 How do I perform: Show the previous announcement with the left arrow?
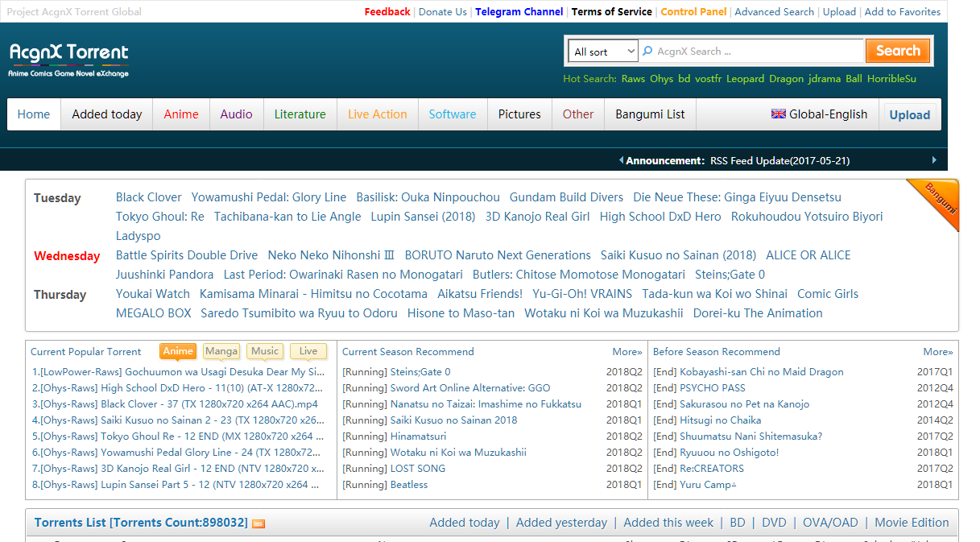(621, 160)
